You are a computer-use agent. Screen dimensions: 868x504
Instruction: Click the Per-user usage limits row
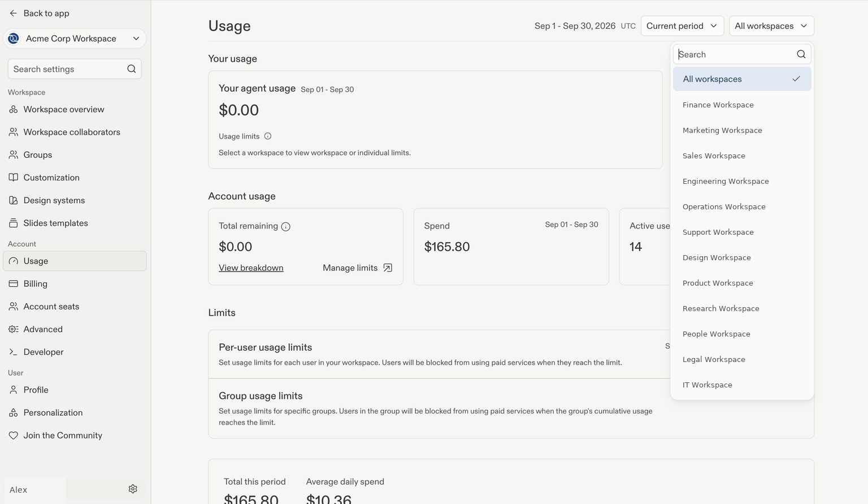[x=439, y=354]
